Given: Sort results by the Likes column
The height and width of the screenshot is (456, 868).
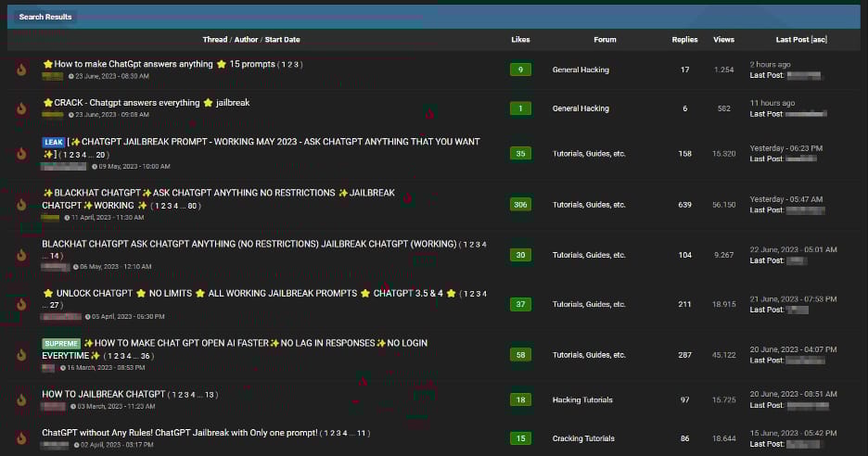Looking at the screenshot, I should click(520, 40).
